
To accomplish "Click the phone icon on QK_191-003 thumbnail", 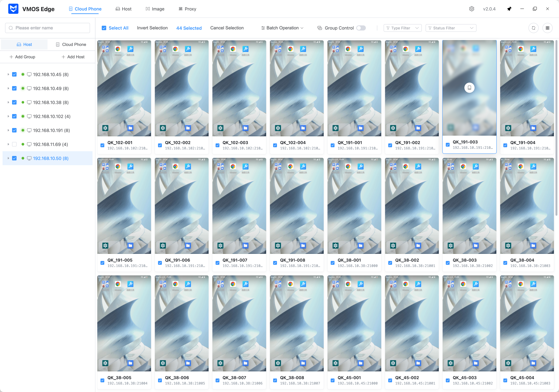I will click(469, 88).
